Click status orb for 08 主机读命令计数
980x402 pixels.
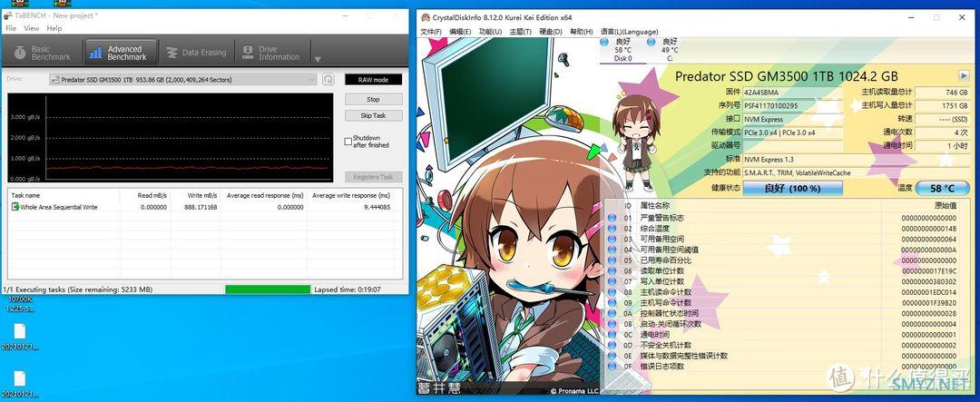[612, 292]
